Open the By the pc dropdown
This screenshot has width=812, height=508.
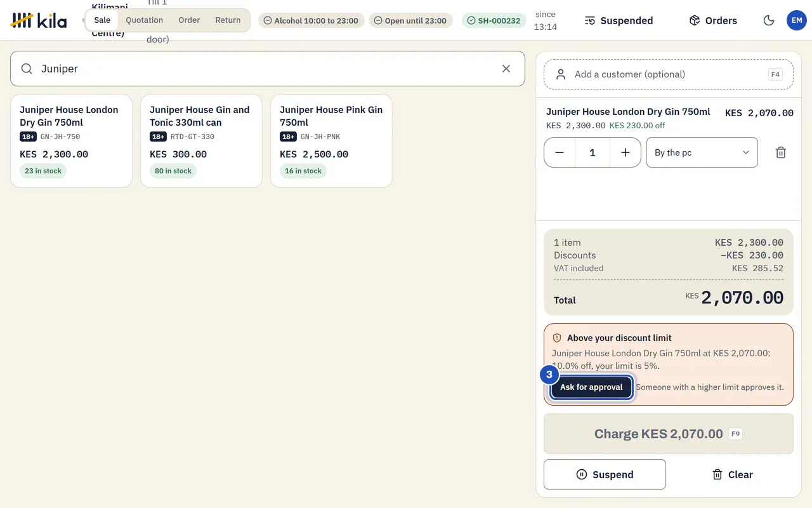[702, 152]
